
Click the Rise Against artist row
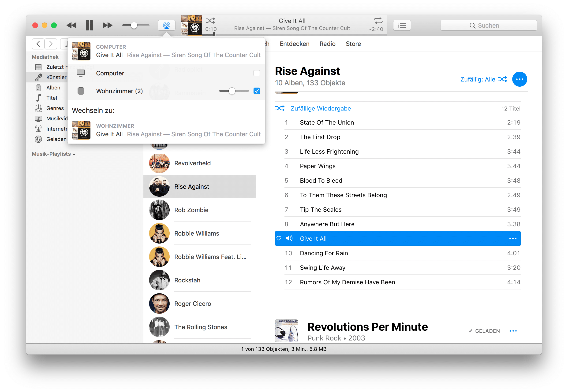click(x=200, y=186)
